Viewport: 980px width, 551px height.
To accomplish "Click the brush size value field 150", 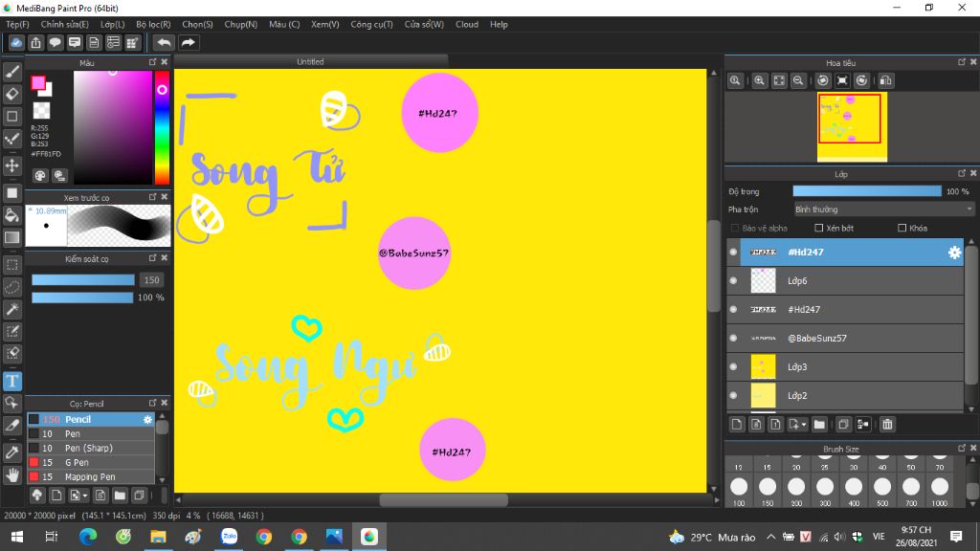I will [152, 280].
